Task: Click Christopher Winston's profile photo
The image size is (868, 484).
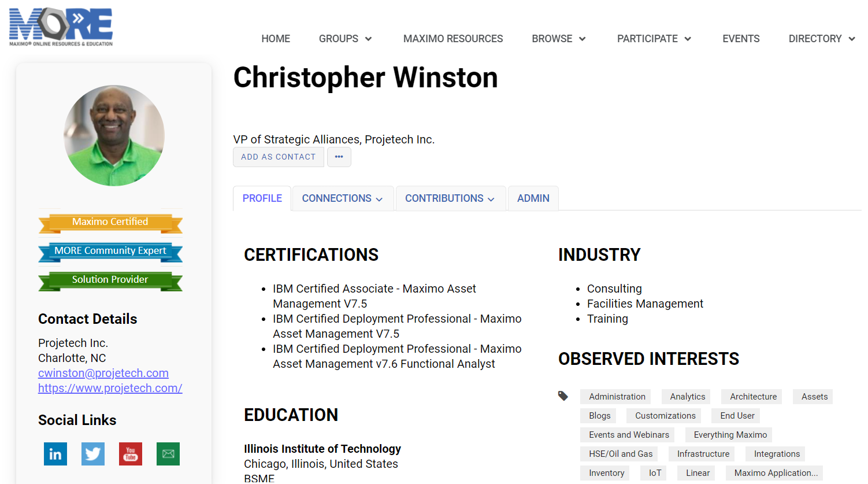Action: click(114, 135)
